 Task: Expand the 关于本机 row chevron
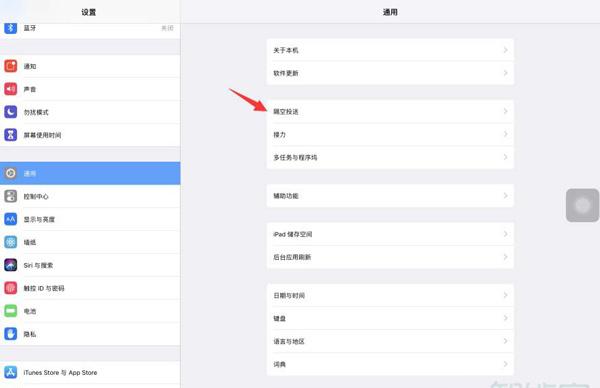[505, 50]
